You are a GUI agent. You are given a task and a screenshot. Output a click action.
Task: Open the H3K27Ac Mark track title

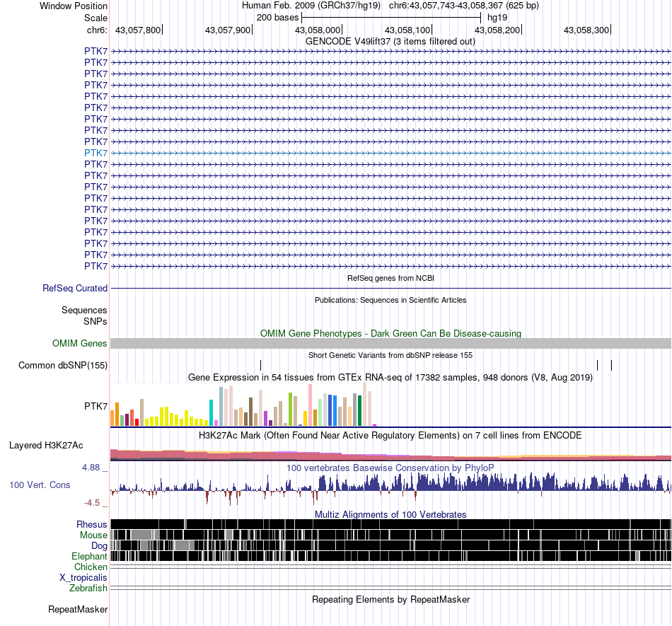[x=390, y=436]
